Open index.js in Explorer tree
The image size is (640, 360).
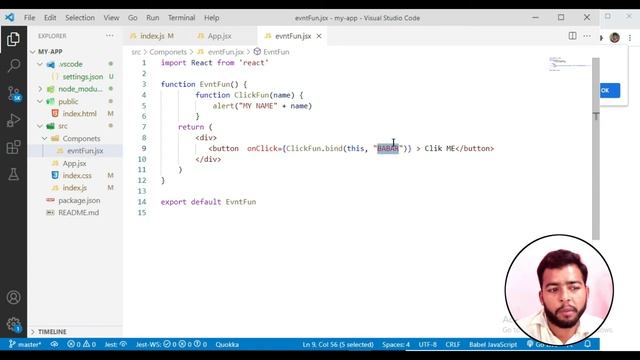point(75,188)
